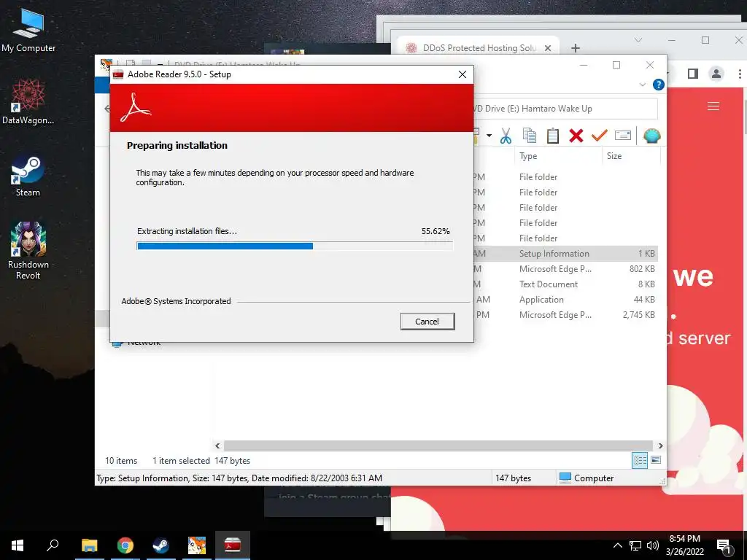Screen dimensions: 747x560
Task: Open the DataWagon desktop shortcut
Action: tap(28, 101)
